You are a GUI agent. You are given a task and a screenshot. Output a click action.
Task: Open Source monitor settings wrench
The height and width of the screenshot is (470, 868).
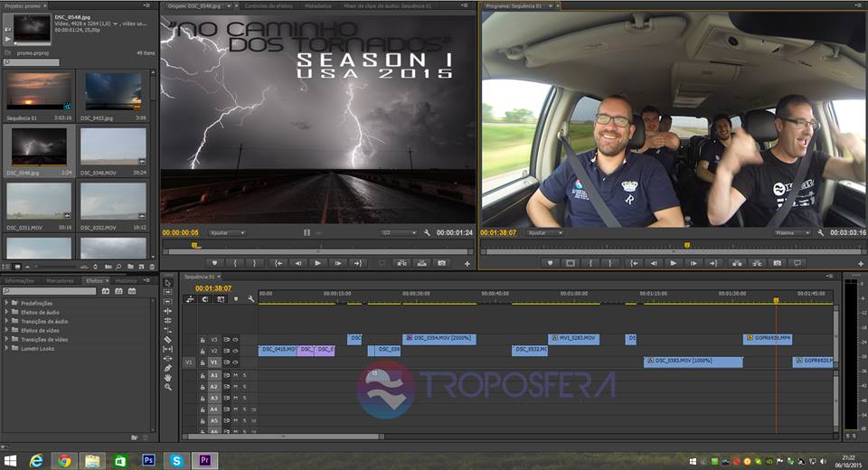click(x=427, y=233)
